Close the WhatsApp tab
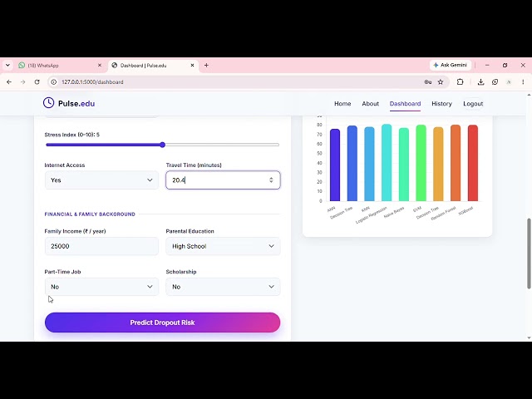The image size is (532, 399). [x=100, y=65]
